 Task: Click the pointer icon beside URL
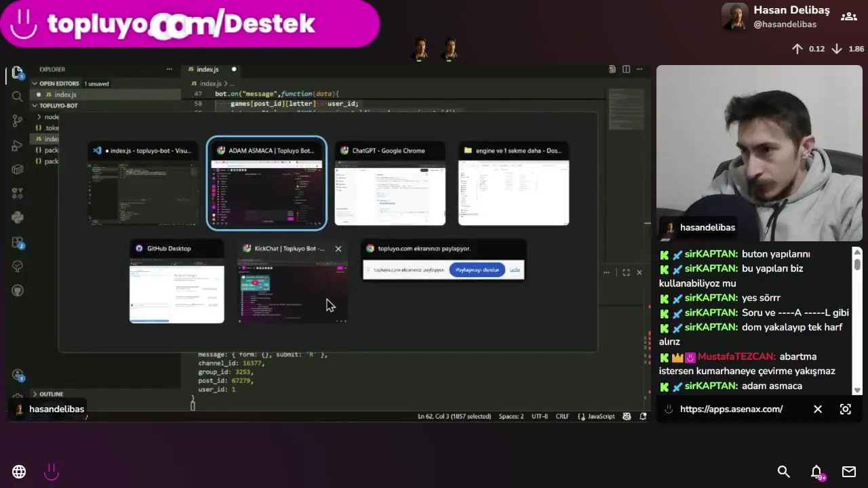tap(669, 409)
